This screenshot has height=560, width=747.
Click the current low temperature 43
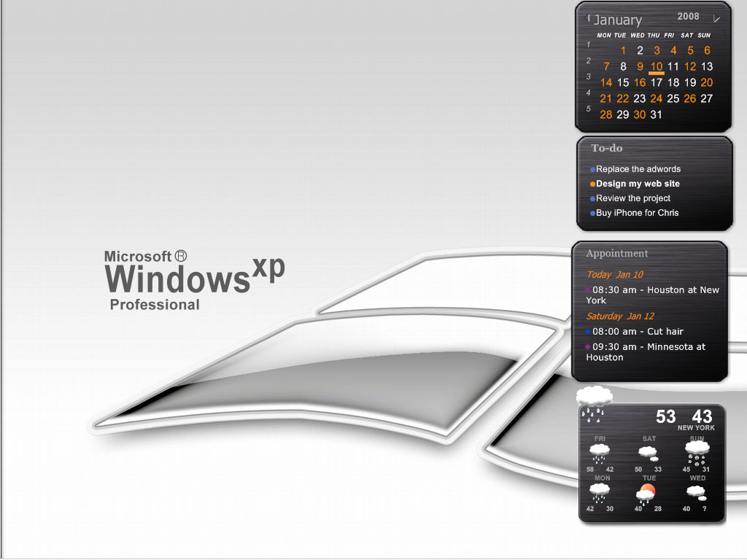click(703, 416)
